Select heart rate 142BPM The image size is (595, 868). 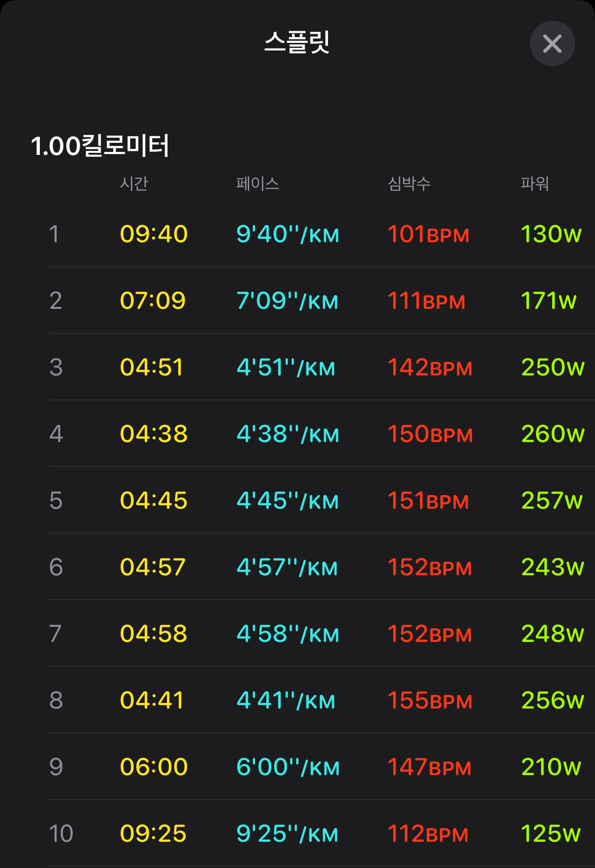tap(430, 367)
